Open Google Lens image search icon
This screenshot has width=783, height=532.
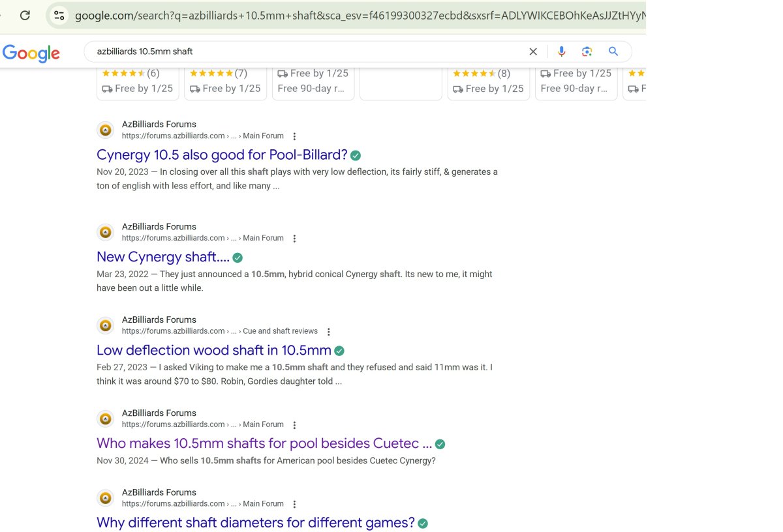pos(587,52)
